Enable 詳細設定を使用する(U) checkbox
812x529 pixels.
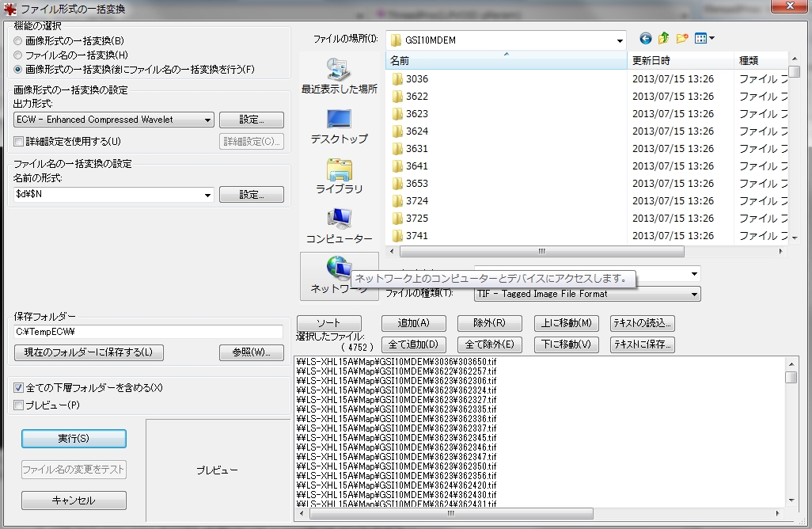click(x=18, y=142)
